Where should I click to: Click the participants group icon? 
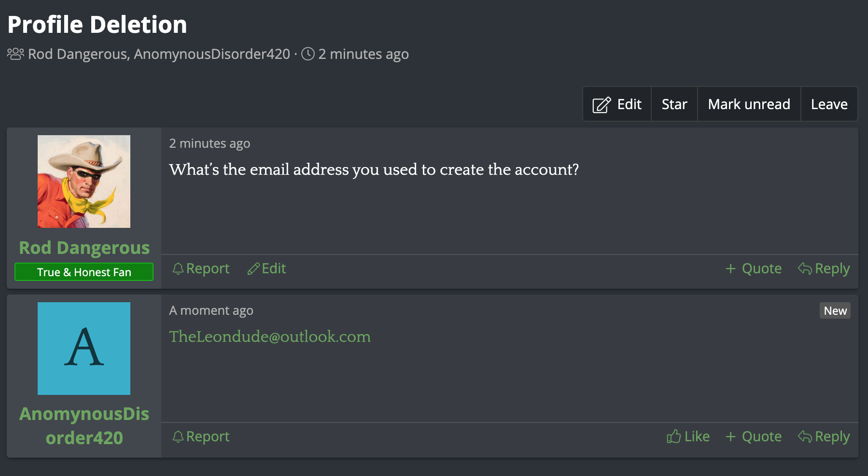[x=15, y=54]
